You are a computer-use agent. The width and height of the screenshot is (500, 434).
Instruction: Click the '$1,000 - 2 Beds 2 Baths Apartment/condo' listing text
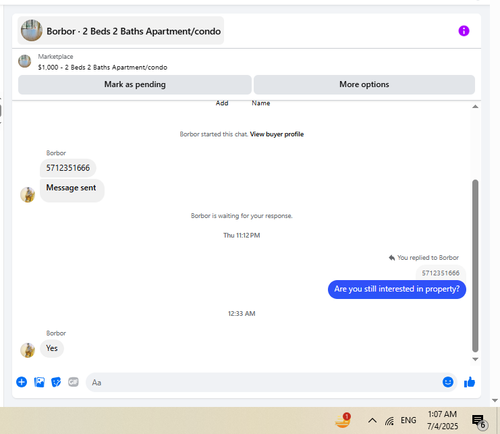pyautogui.click(x=103, y=67)
